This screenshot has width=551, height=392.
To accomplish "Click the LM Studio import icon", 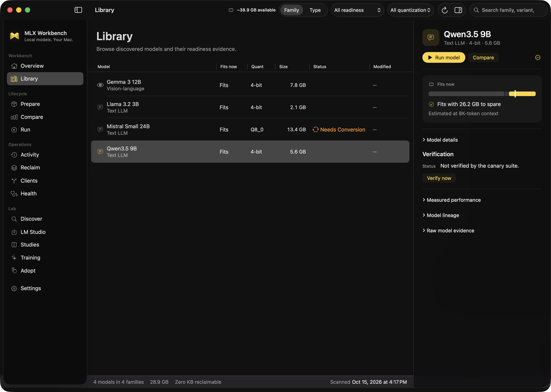I will click(x=14, y=232).
